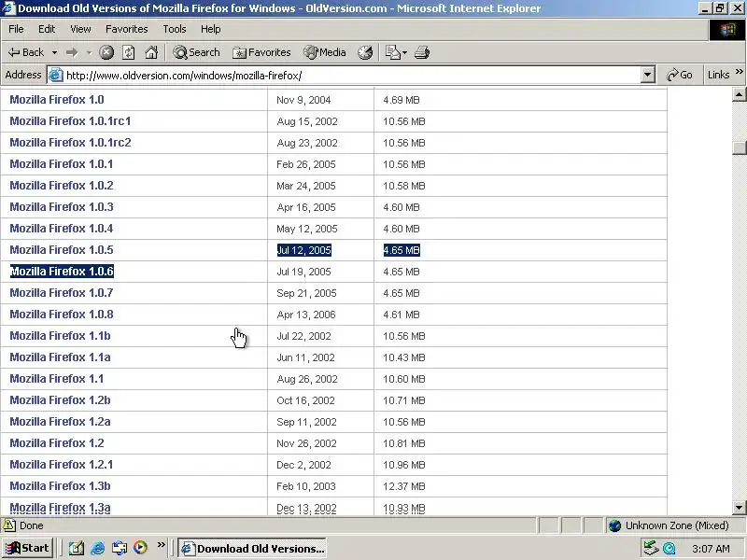747x560 pixels.
Task: Launch Internet Explorer from quick launch
Action: [x=98, y=548]
